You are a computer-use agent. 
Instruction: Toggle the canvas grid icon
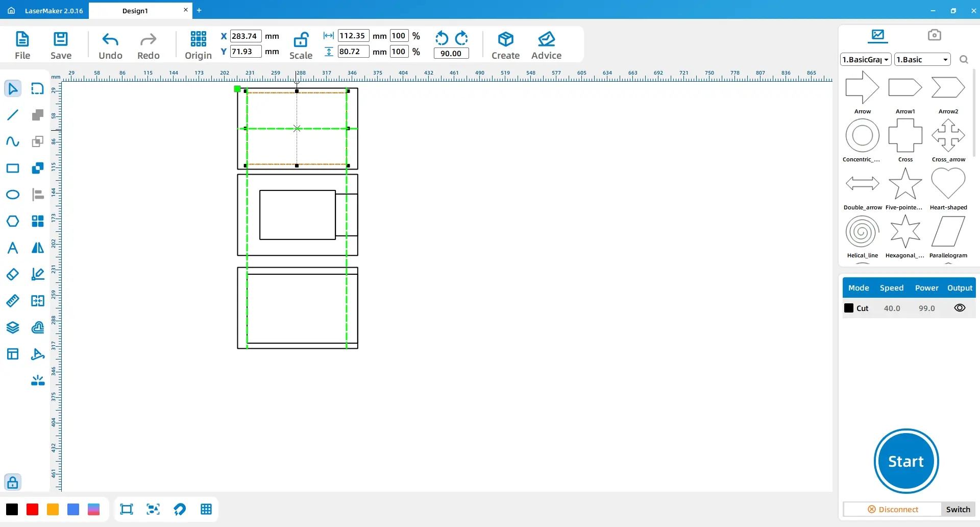click(206, 509)
